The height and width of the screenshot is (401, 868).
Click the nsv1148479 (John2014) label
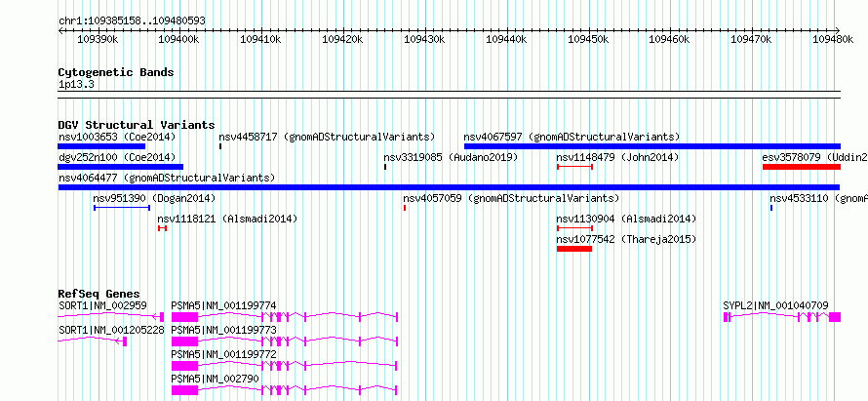coord(617,157)
